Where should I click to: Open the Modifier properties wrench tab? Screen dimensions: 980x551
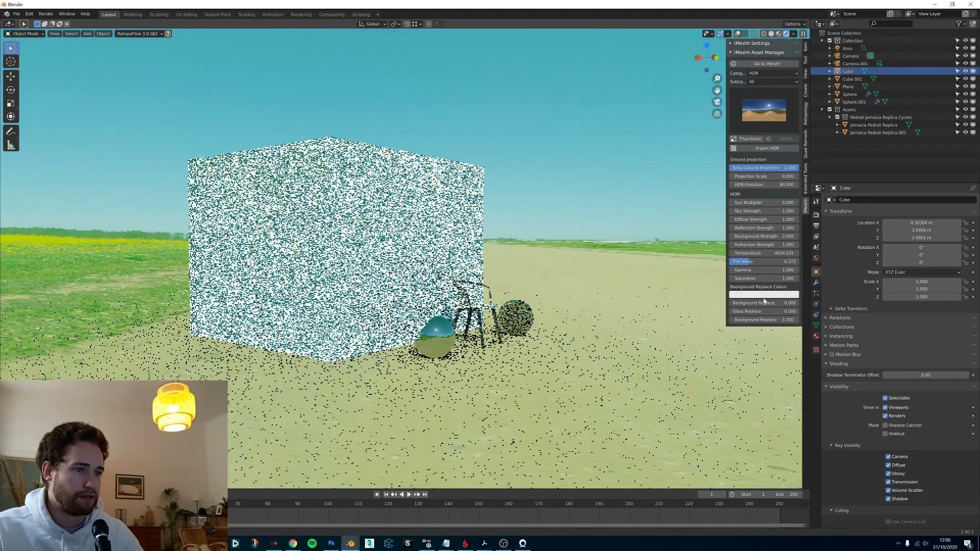pyautogui.click(x=816, y=283)
